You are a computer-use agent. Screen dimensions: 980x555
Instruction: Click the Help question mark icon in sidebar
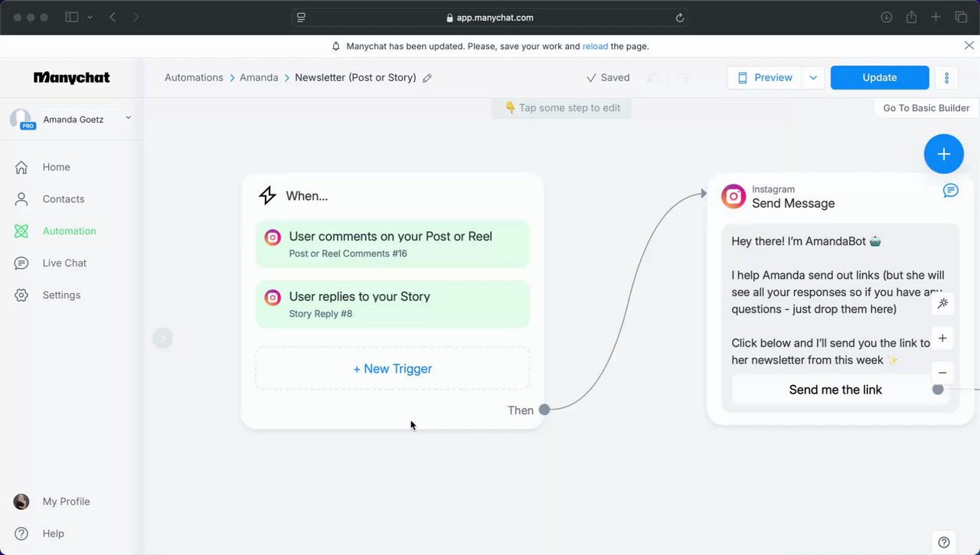21,534
